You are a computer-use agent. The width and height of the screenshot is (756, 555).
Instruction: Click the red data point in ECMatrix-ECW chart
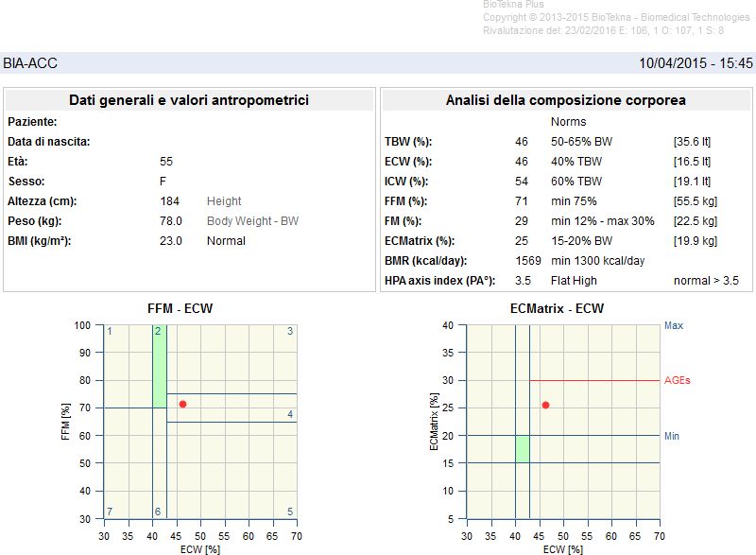click(x=545, y=405)
